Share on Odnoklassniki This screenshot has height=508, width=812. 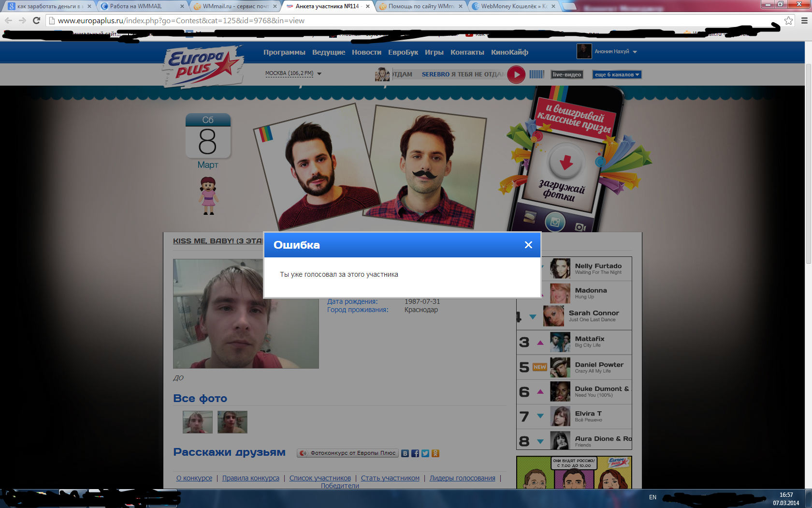pos(435,453)
